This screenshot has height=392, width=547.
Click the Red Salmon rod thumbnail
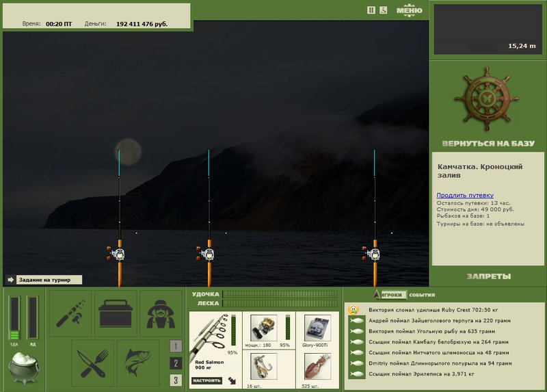[x=209, y=335]
